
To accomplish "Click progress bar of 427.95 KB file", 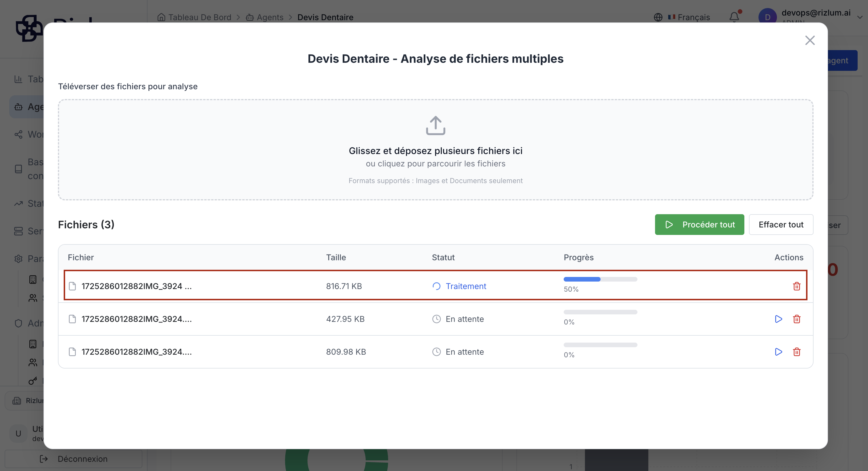I will 600,312.
